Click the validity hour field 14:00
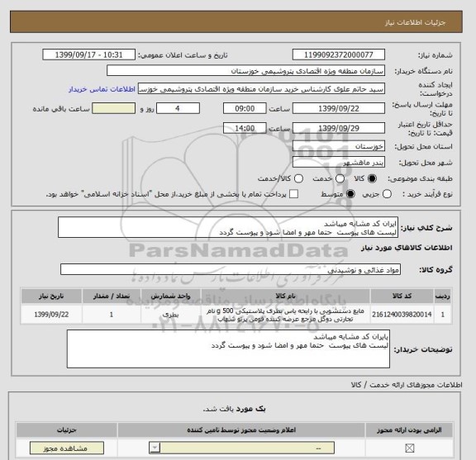 coord(245,128)
